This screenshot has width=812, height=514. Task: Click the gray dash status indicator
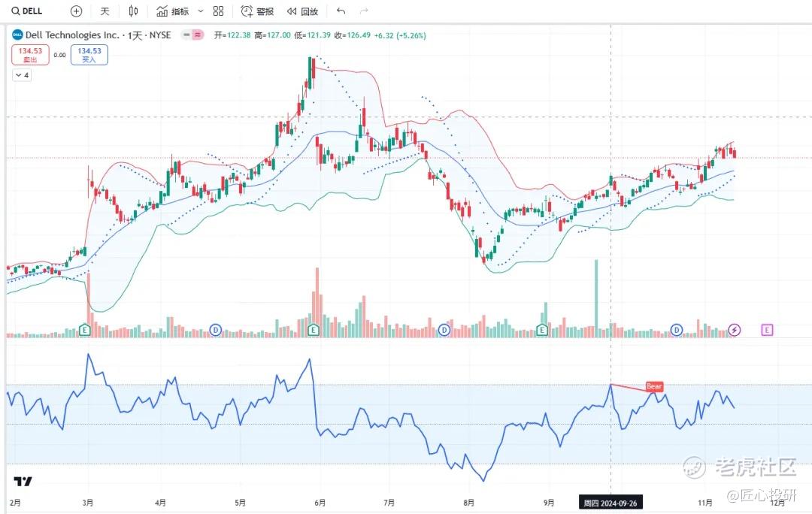point(186,35)
